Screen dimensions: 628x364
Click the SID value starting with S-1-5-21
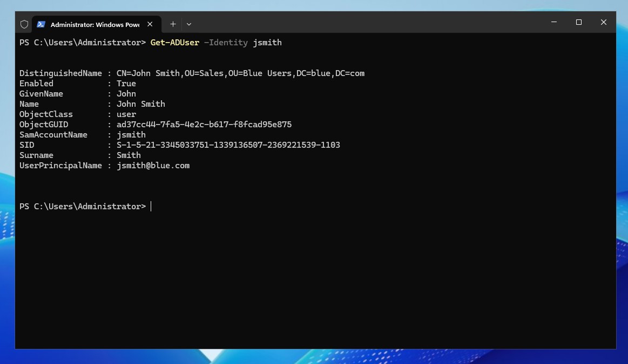[x=228, y=145]
